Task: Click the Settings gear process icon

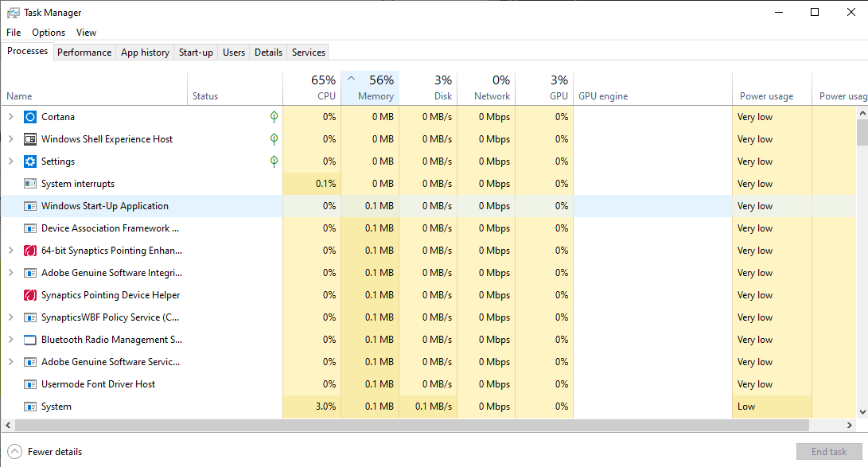Action: coord(30,162)
